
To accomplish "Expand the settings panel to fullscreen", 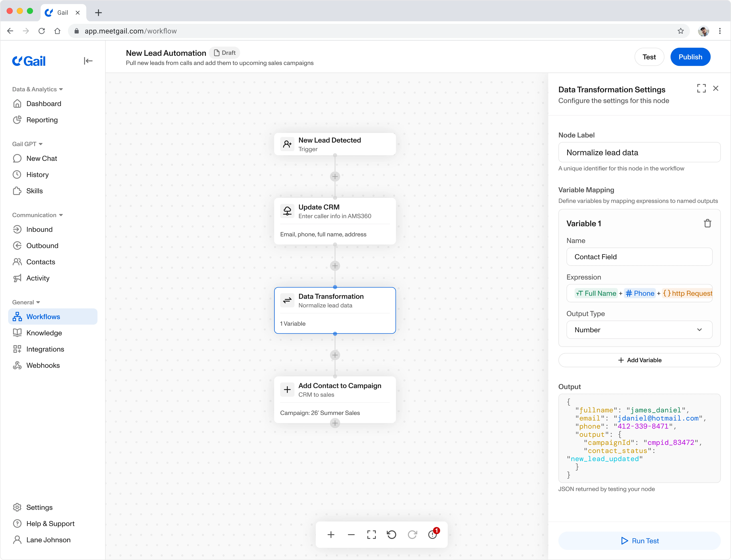I will pyautogui.click(x=701, y=88).
